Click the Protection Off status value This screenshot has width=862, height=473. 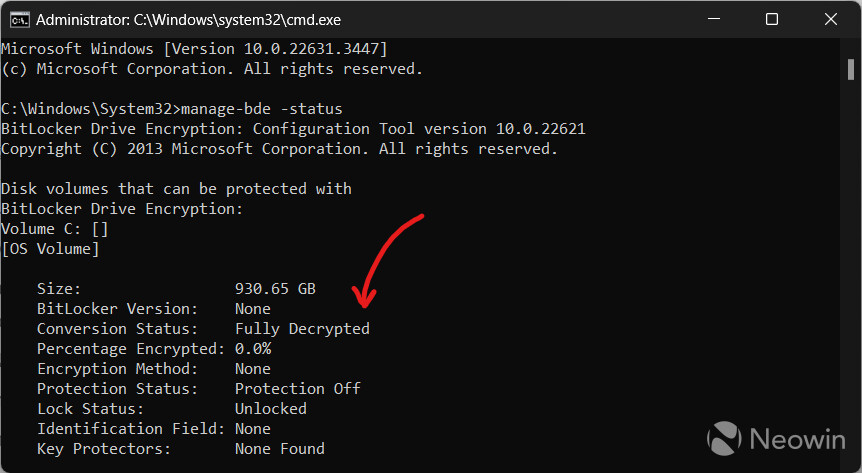click(298, 389)
